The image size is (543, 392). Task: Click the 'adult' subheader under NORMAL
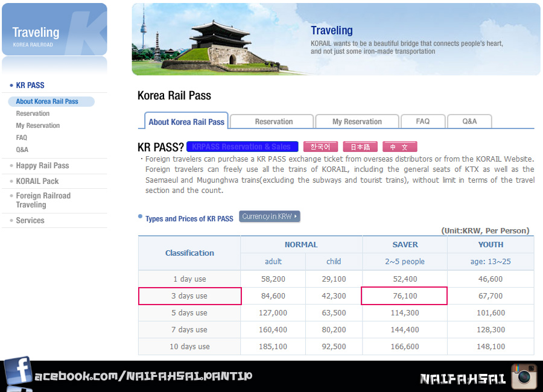(273, 262)
